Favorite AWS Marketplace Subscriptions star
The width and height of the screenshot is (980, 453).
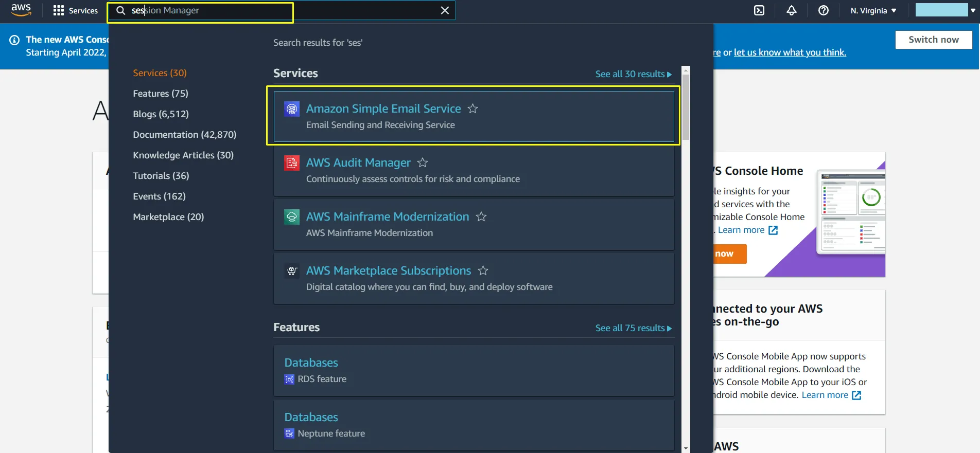tap(483, 270)
